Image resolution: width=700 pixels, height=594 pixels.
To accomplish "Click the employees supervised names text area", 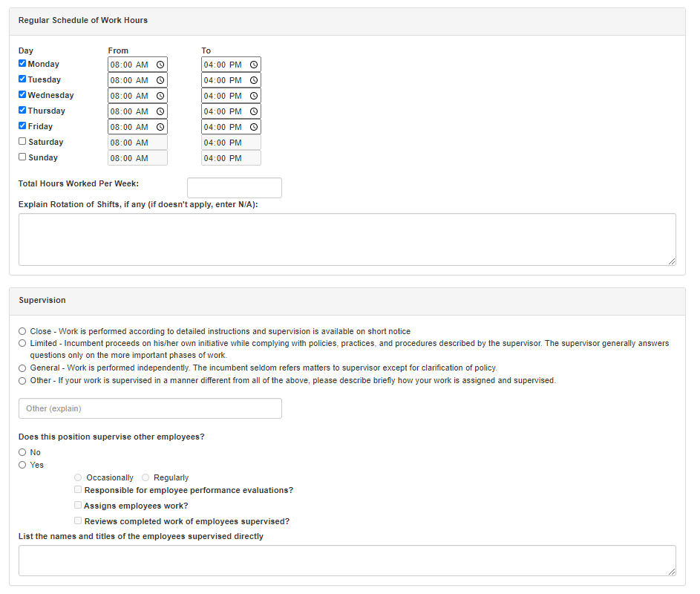I will 347,561.
